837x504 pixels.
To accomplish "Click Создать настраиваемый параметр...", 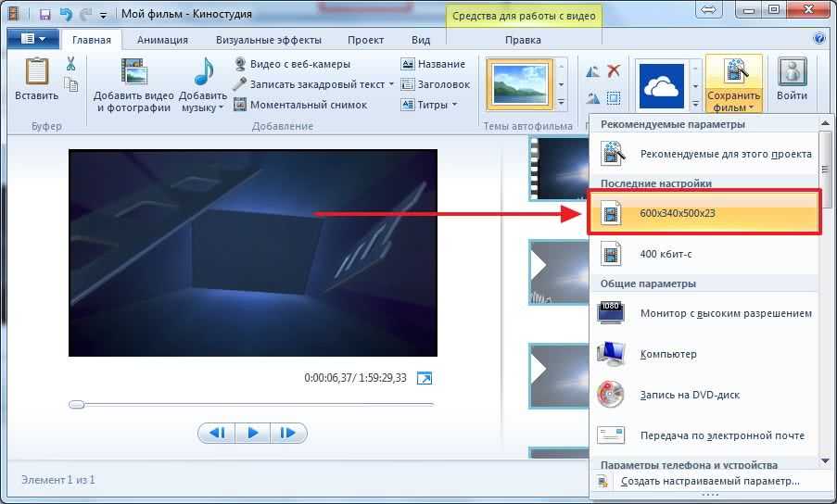I will coord(711,481).
